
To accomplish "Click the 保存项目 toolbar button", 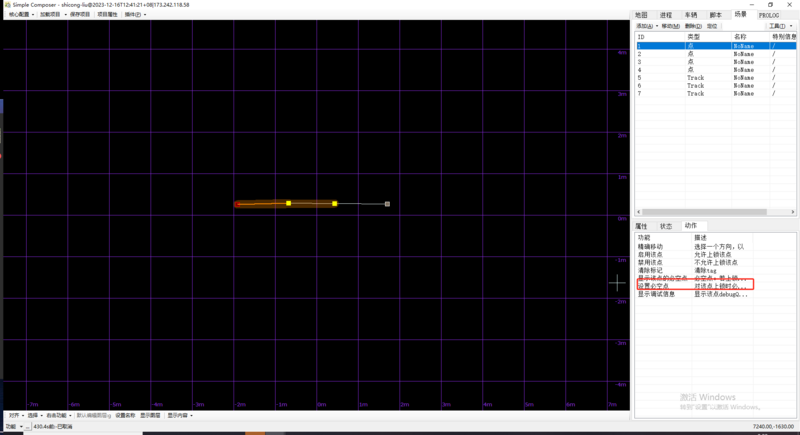I will (x=81, y=15).
